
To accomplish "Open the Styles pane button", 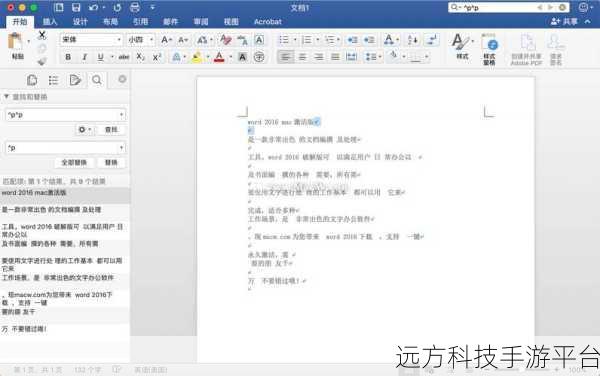I will tap(489, 49).
